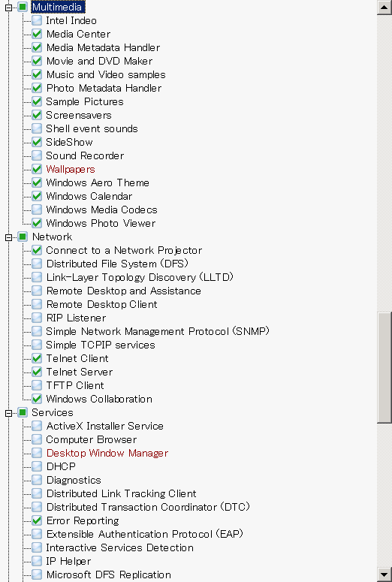Check Interactive Services Detection checkbox
Image resolution: width=392 pixels, height=582 pixels.
(37, 547)
